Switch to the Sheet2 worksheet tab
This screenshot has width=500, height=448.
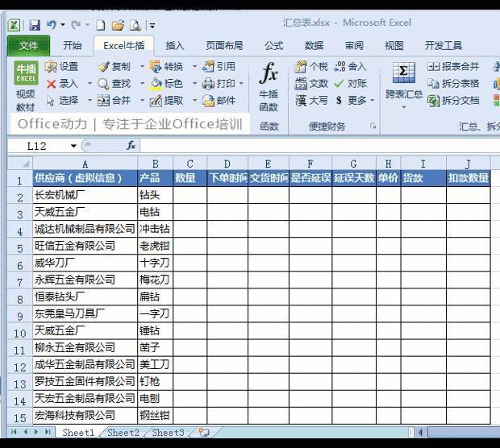pyautogui.click(x=123, y=433)
